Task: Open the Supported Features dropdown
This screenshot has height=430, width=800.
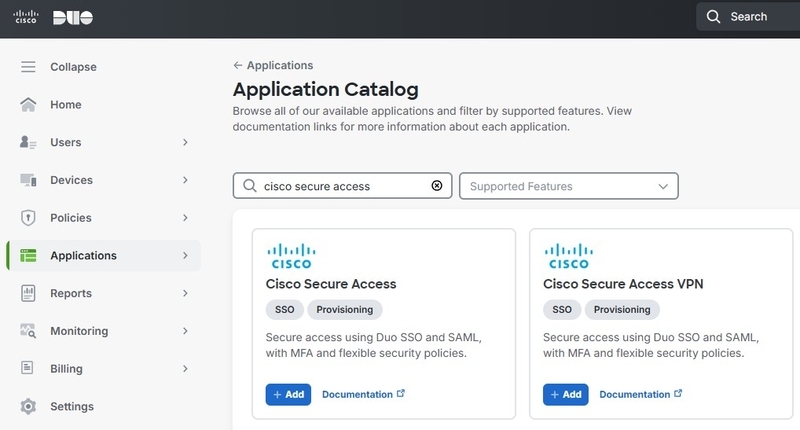Action: tap(569, 186)
